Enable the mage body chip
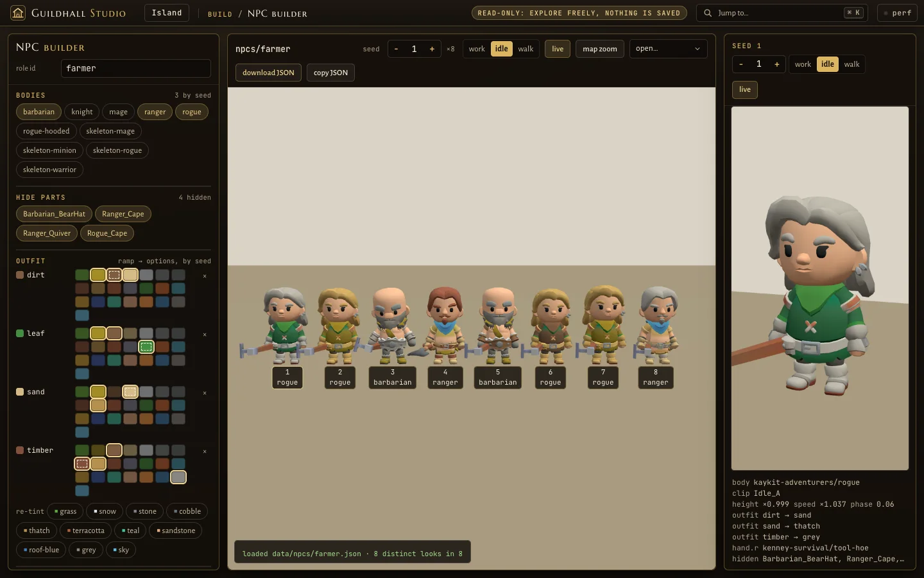 pos(118,112)
